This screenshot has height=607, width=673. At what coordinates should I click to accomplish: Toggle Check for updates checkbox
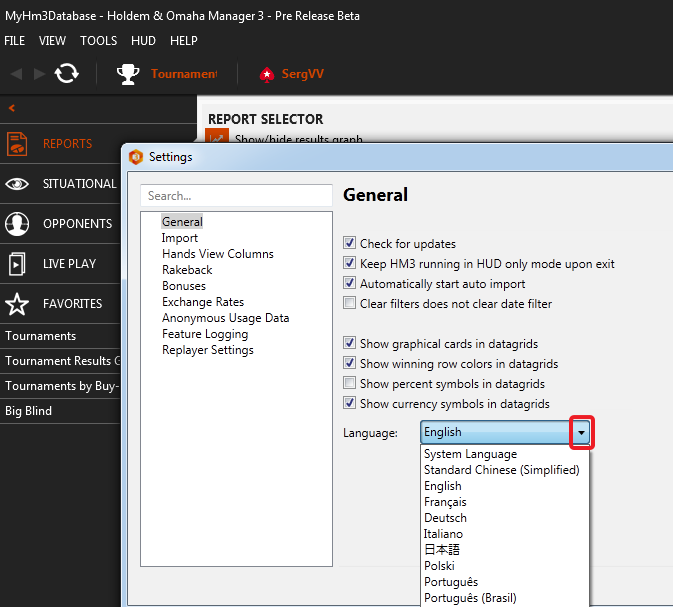click(349, 243)
